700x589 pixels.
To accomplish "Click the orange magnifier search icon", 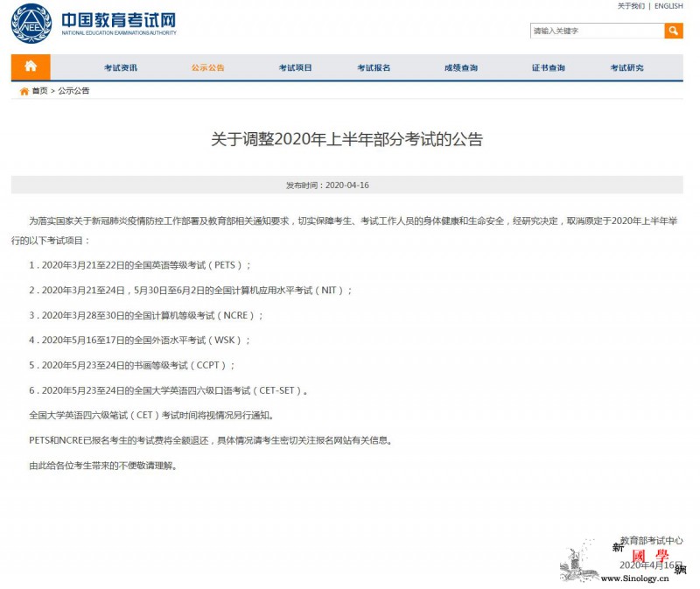I will 674,30.
